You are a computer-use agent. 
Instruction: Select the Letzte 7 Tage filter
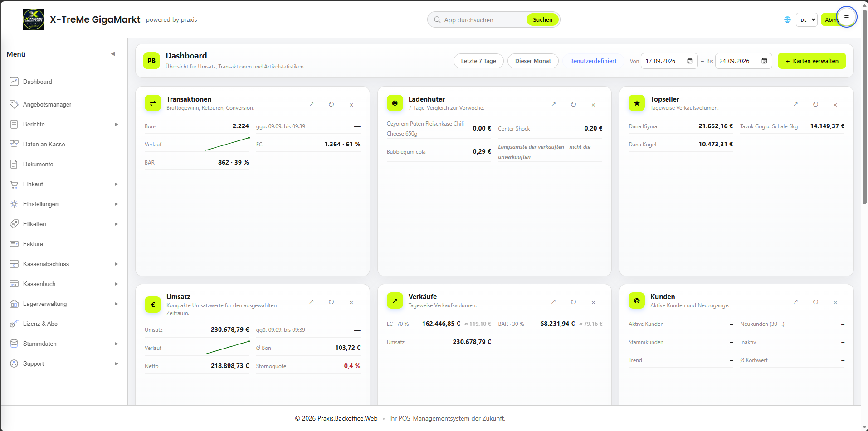(478, 61)
